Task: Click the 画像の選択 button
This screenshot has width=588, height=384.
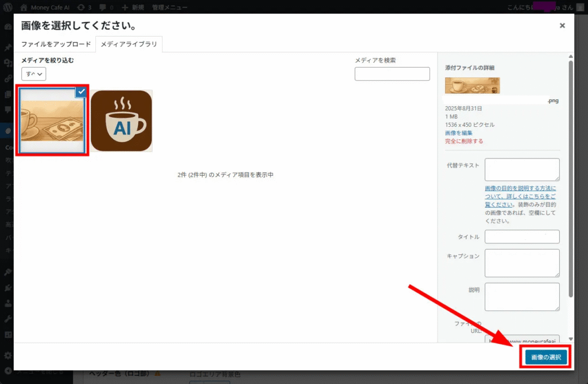Action: [x=546, y=357]
